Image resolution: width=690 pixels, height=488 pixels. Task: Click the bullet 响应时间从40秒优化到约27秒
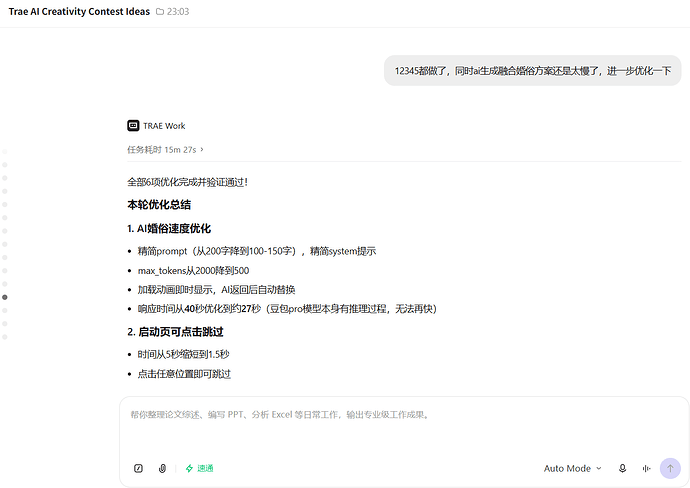pos(287,309)
